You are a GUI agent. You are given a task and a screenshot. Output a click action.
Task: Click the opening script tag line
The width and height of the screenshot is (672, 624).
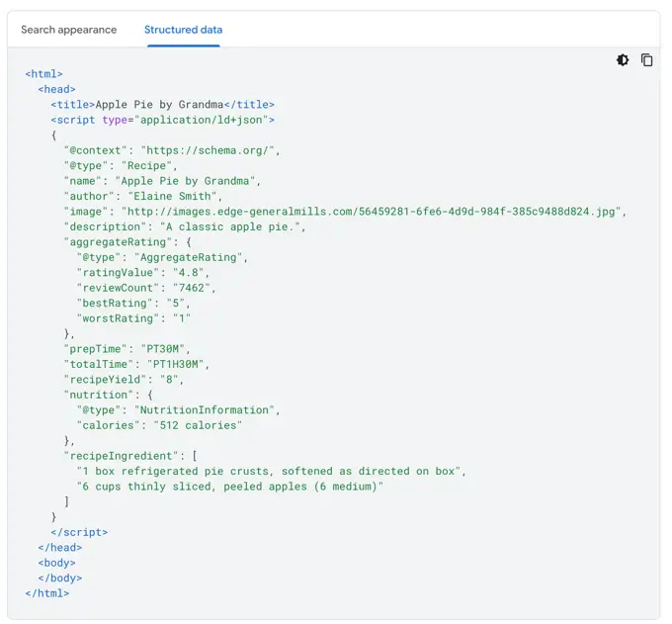(x=163, y=120)
